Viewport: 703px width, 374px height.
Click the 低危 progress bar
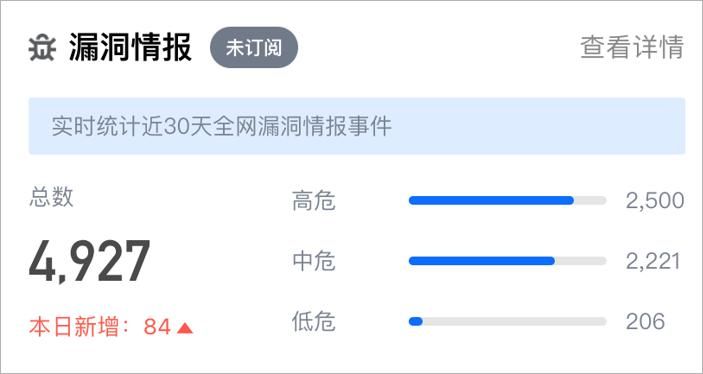click(x=508, y=322)
